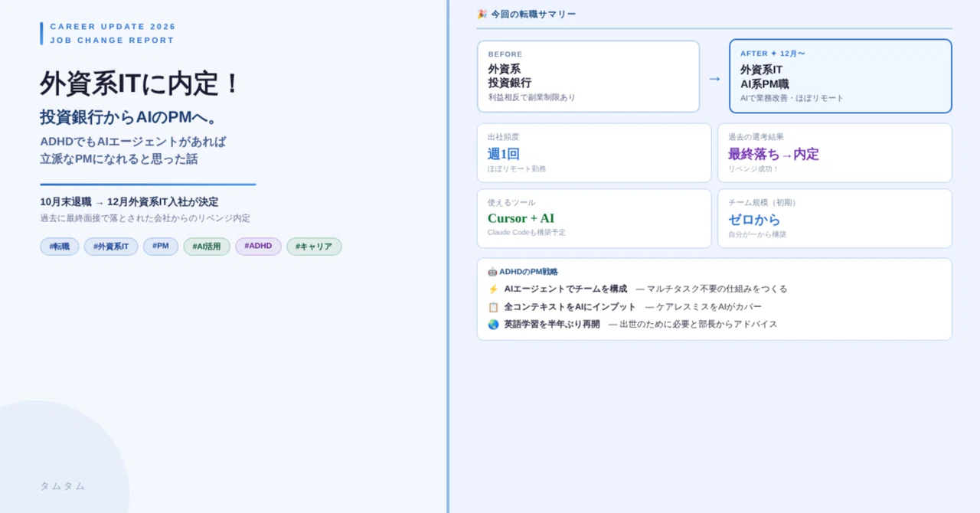Click the paragraph starting ADHDでもAIエージェントがあれば
This screenshot has width=980, height=513.
pos(133,150)
